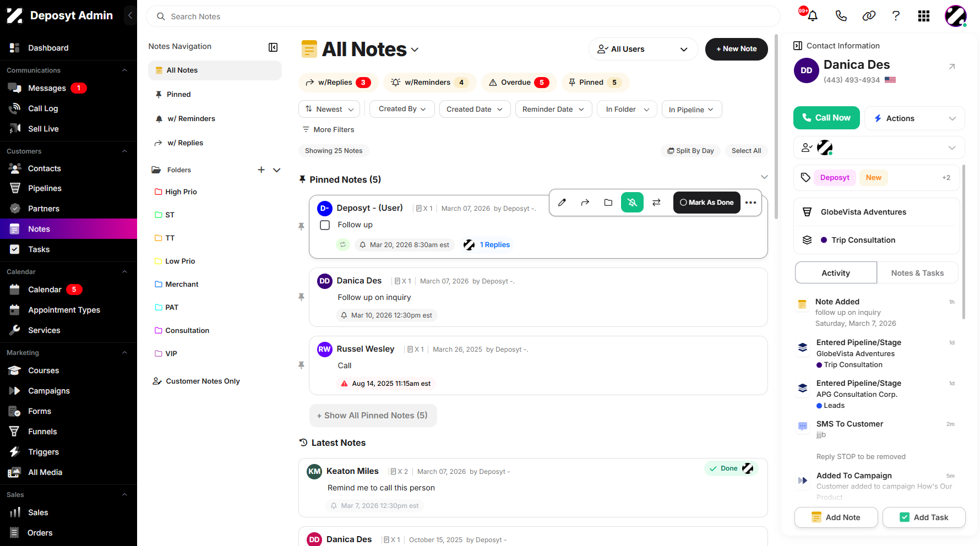Unpin the Russel Wesley note pin icon
The height and width of the screenshot is (546, 980).
coord(301,365)
